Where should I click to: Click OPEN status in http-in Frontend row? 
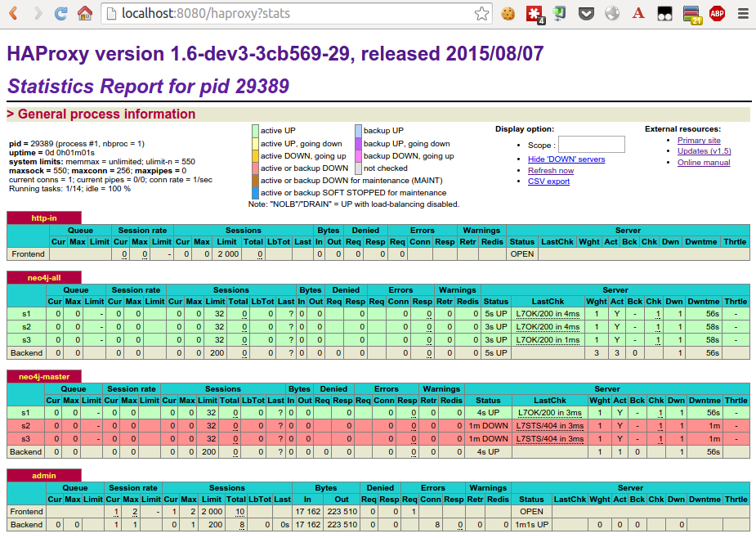522,254
